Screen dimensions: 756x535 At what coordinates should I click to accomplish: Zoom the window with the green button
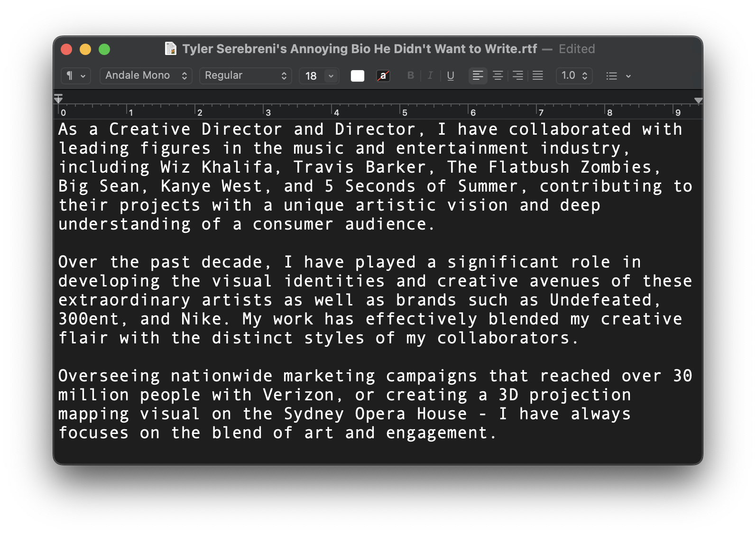pos(104,49)
